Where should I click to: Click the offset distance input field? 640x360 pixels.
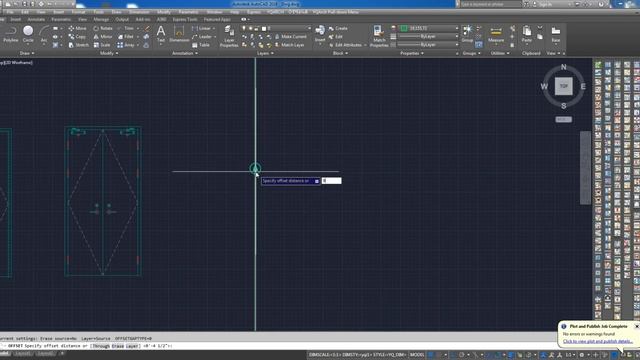(331, 181)
